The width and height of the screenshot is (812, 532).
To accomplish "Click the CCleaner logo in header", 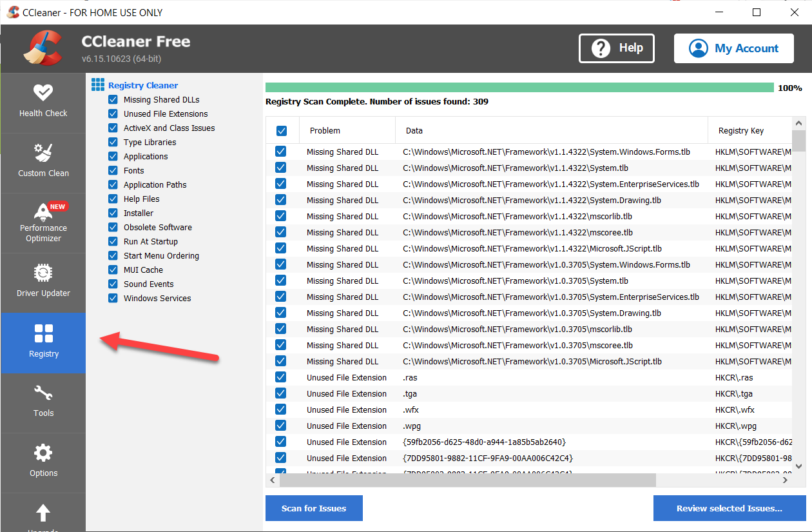I will point(43,48).
